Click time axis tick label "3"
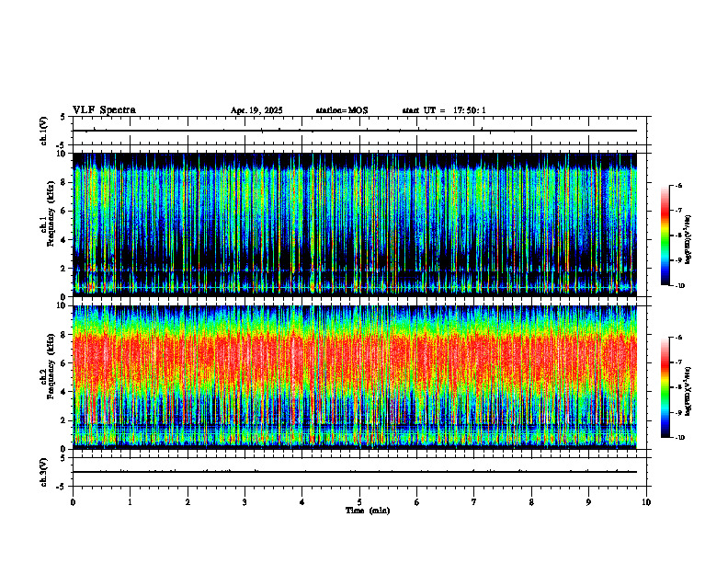Viewport: 728px width, 563px height. pyautogui.click(x=245, y=502)
